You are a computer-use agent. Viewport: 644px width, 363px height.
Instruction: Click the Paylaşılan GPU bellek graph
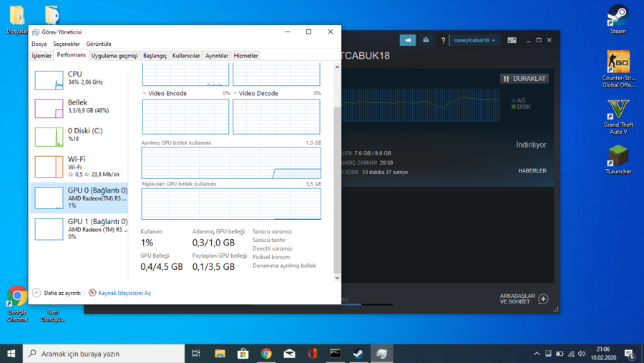[x=231, y=204]
